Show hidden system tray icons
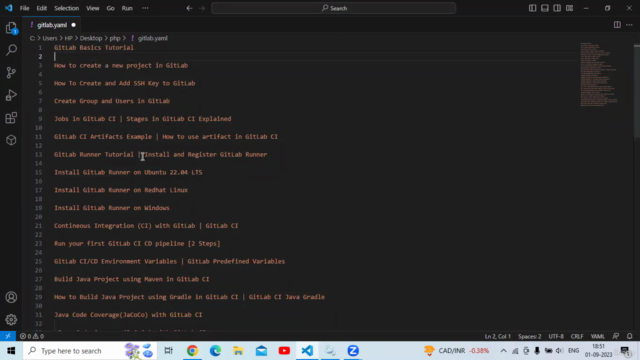640x360 pixels. pyautogui.click(x=503, y=351)
